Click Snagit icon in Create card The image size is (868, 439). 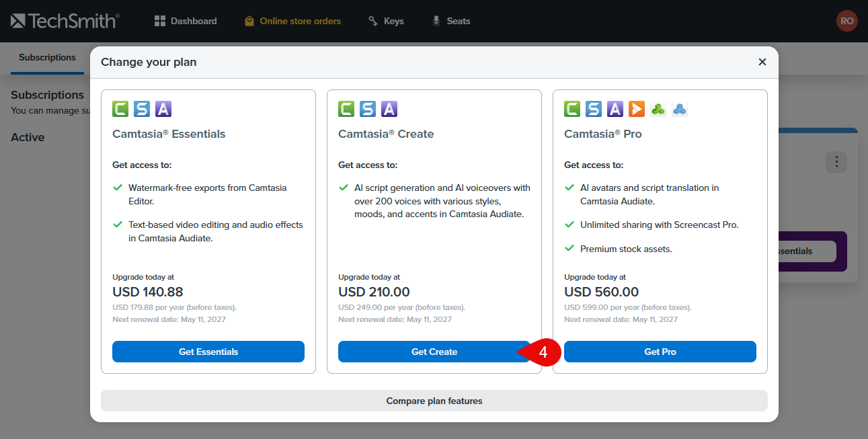[x=368, y=109]
